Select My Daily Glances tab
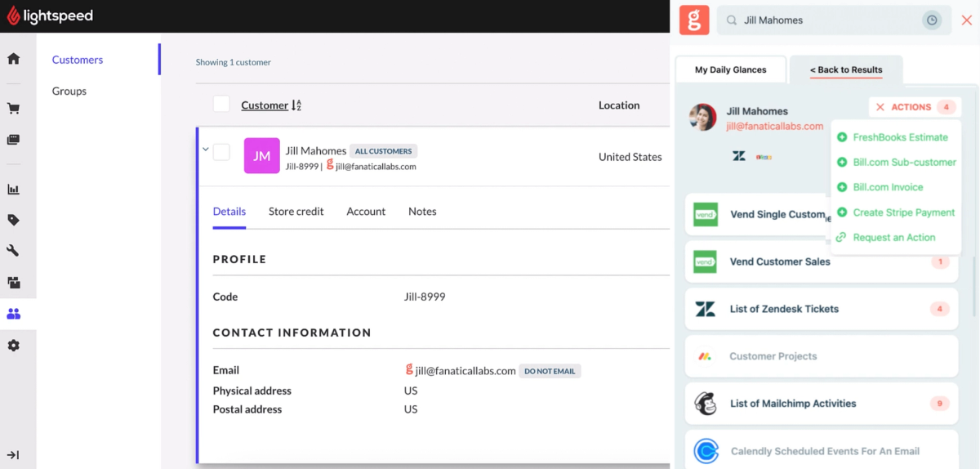Viewport: 980px width, 469px height. [731, 69]
